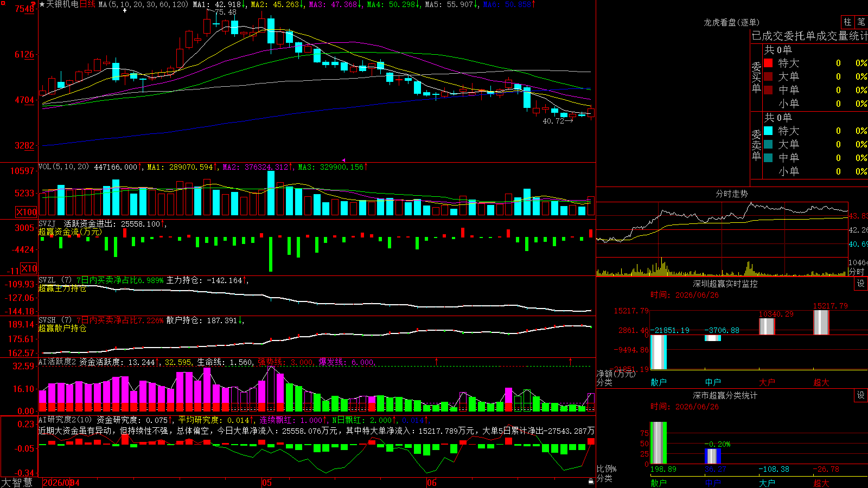The image size is (868, 488).
Task: Click the 75.48 high price annotation
Action: (x=226, y=12)
